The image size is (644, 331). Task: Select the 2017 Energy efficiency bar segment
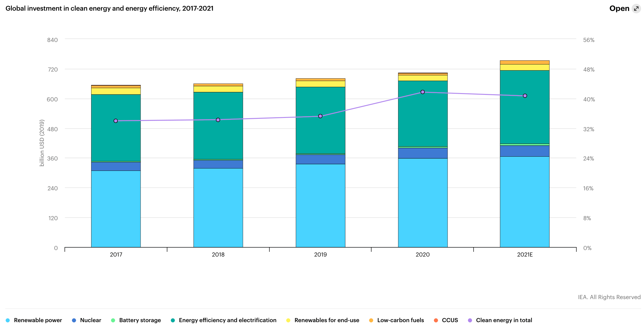tap(116, 128)
